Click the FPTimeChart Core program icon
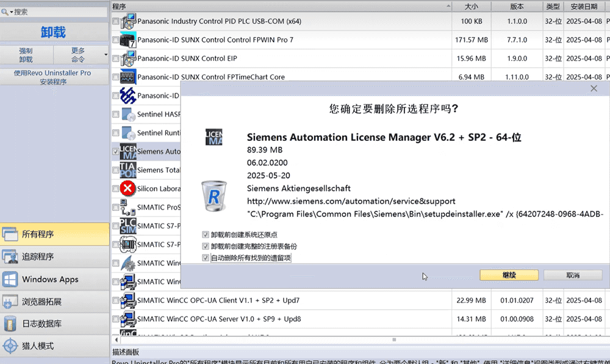 click(128, 77)
